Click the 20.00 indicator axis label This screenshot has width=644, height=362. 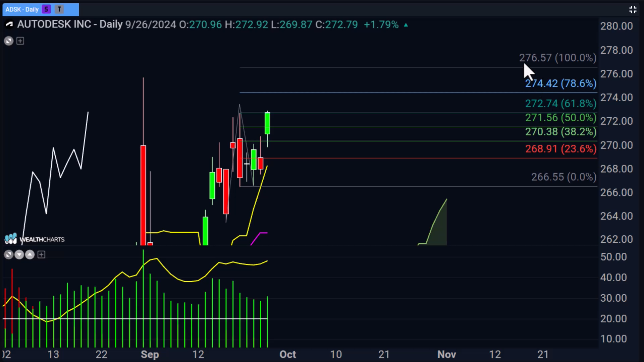tap(613, 318)
